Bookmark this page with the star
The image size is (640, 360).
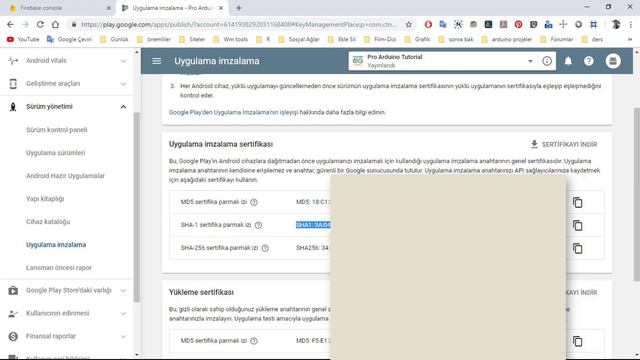tap(409, 24)
